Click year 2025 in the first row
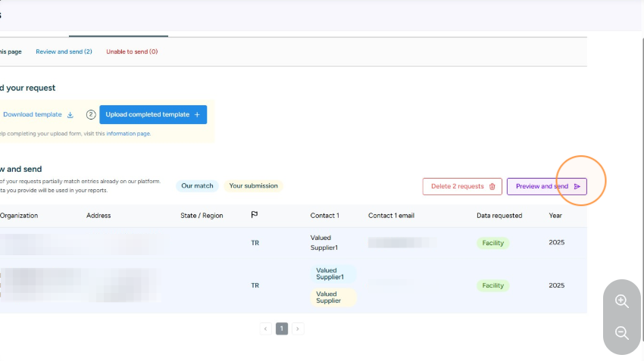 tap(557, 242)
